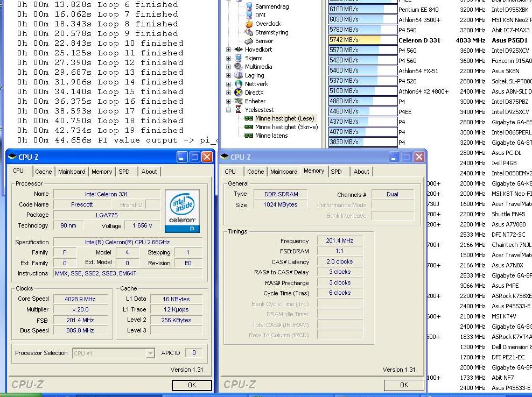The image size is (532, 397).
Task: Open Memory tab in left CPU-Z window
Action: point(102,172)
